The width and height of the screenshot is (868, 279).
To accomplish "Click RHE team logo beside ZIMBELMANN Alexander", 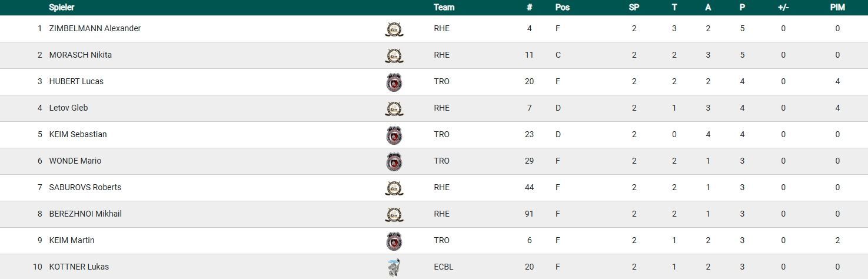I will 394,29.
